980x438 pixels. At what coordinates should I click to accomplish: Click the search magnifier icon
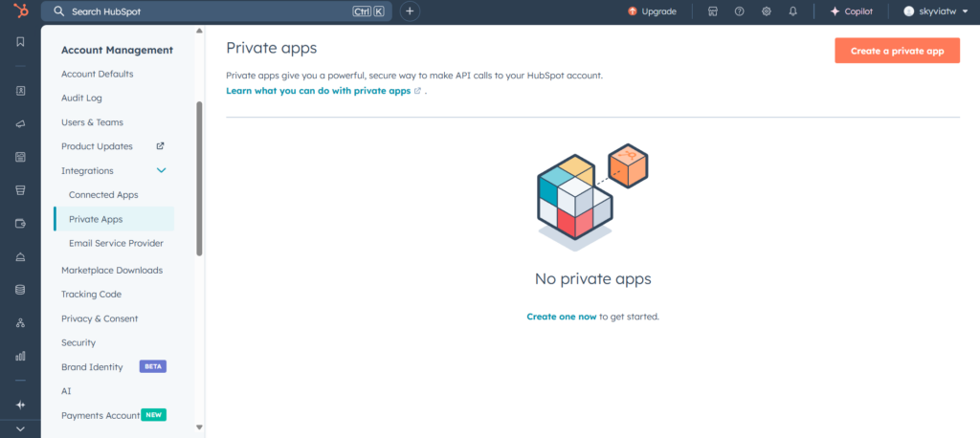coord(58,11)
